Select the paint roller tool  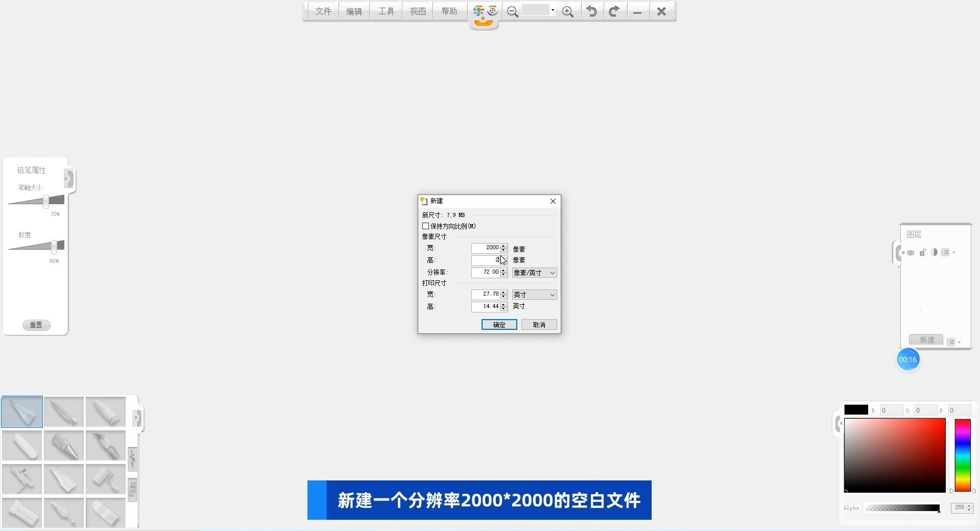coord(106,479)
